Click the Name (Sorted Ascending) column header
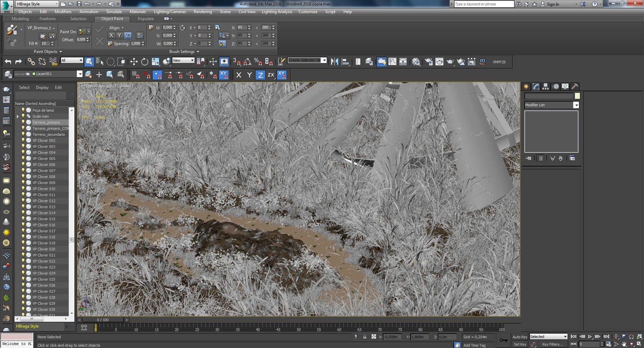This screenshot has width=644, height=348. (36, 103)
